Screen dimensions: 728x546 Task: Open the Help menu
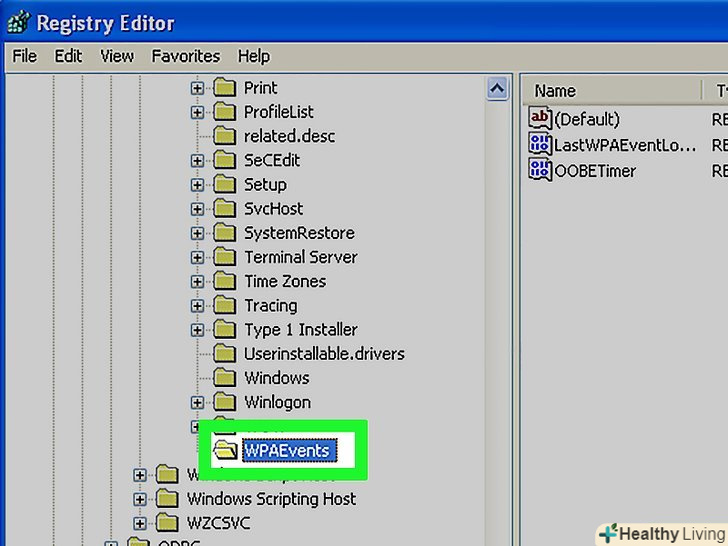pyautogui.click(x=254, y=56)
